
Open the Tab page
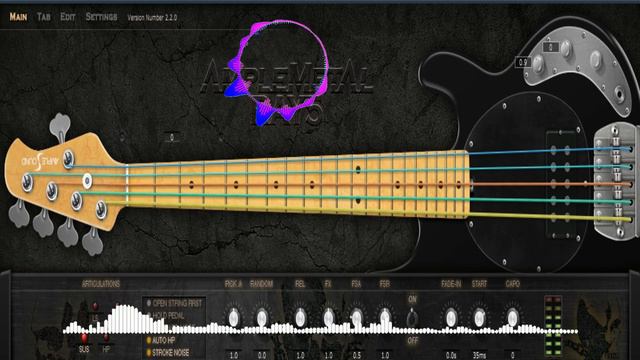[44, 17]
